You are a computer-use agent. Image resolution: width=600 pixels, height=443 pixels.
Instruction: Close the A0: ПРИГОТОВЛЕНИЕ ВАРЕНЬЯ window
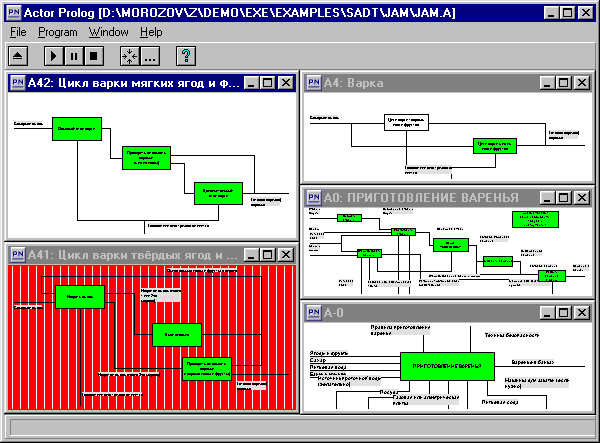[x=582, y=198]
